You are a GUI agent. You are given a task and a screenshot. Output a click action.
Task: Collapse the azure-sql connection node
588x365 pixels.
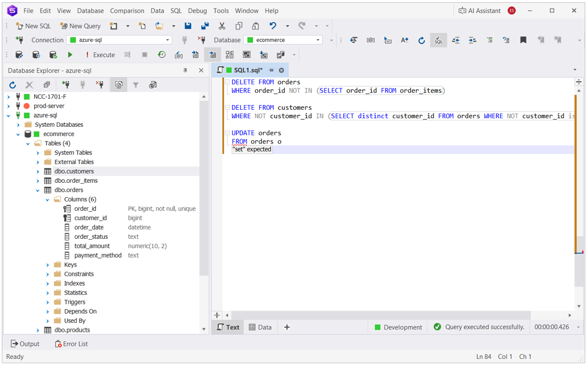8,115
